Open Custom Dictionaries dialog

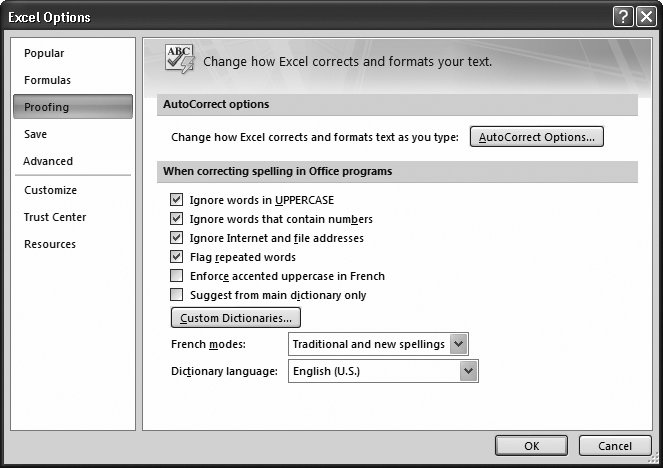236,318
